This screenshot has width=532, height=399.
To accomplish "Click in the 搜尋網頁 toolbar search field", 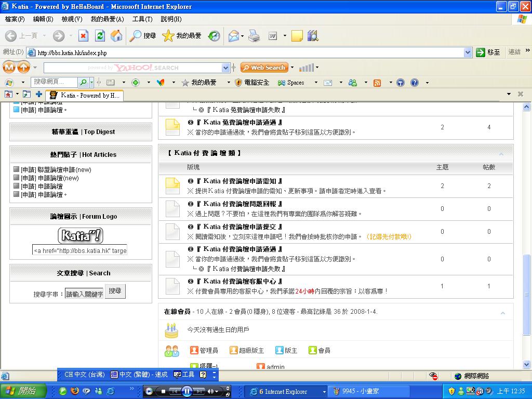I will [54, 82].
